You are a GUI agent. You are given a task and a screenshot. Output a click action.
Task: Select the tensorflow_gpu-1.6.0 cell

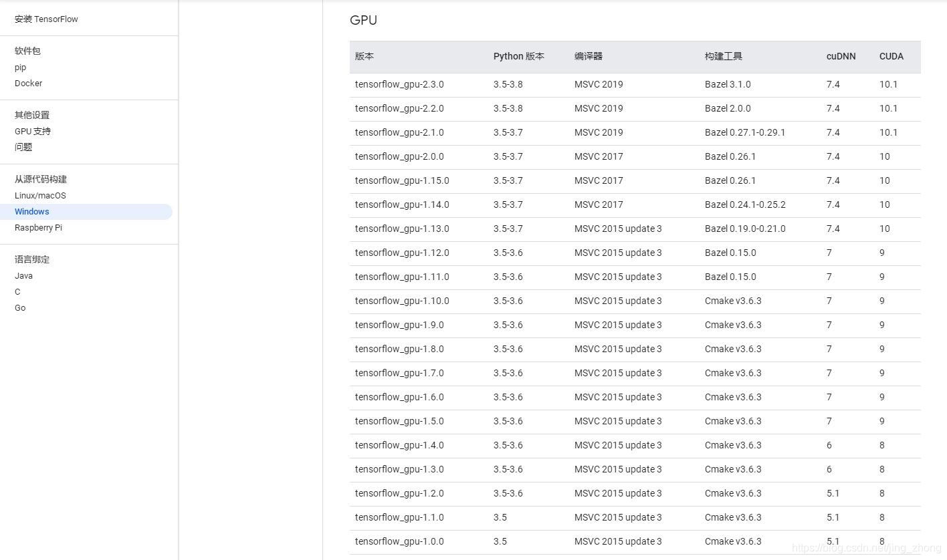point(399,398)
